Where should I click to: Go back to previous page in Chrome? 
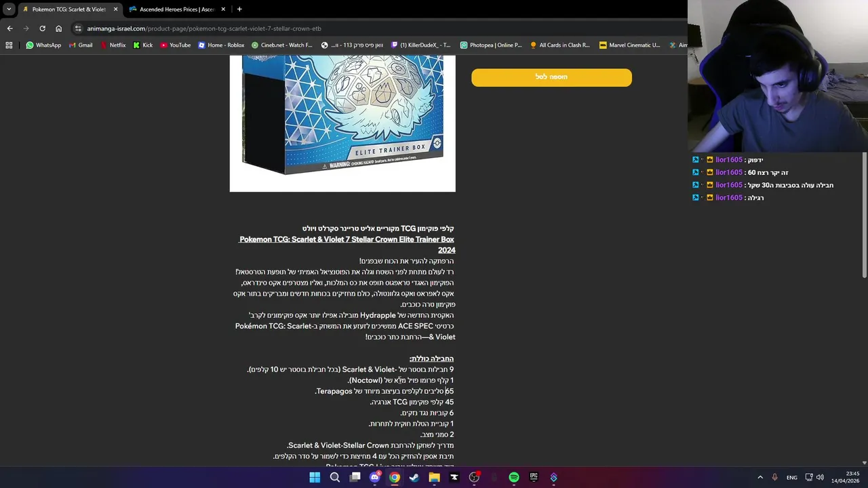point(9,28)
